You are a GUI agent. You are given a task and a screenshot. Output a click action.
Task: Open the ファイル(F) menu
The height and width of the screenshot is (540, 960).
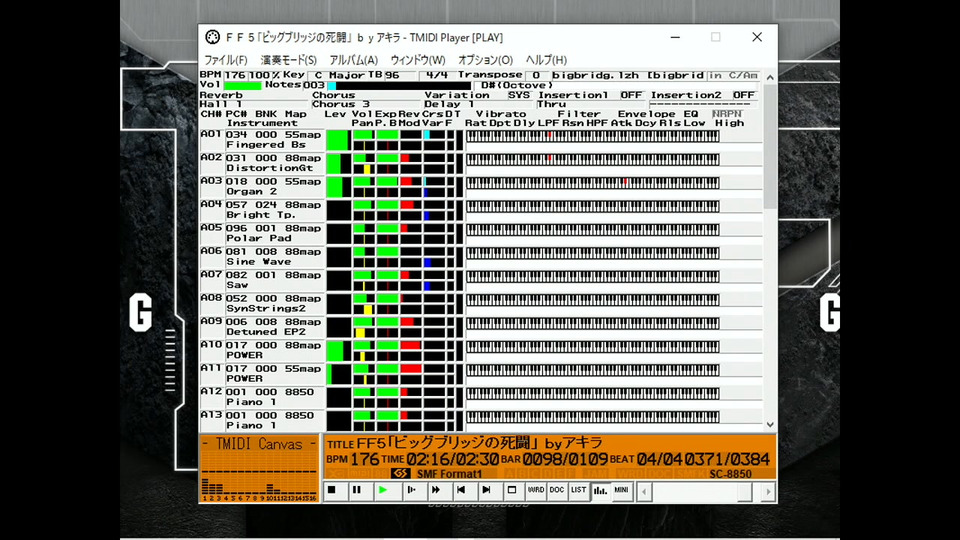tap(225, 60)
